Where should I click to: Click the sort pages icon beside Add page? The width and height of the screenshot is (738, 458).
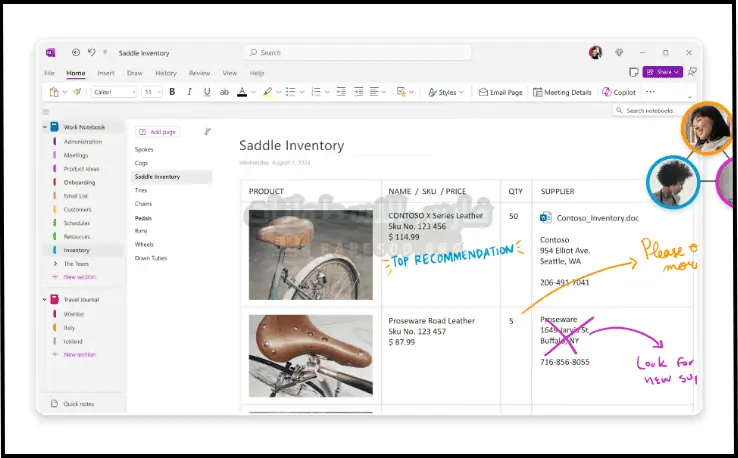tap(207, 131)
